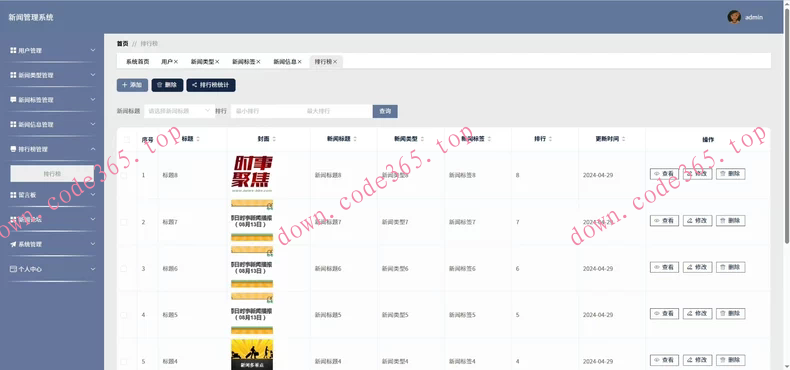Viewport: 790px width, 370px height.
Task: Expand 新闻类型管理 with its chevron
Action: pos(93,75)
